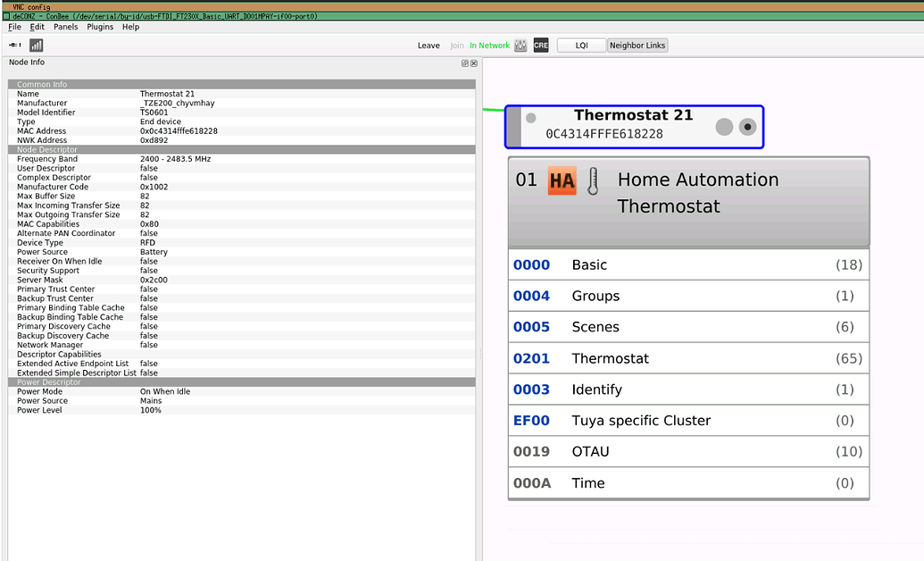
Task: Toggle the LQI display button
Action: [x=581, y=46]
